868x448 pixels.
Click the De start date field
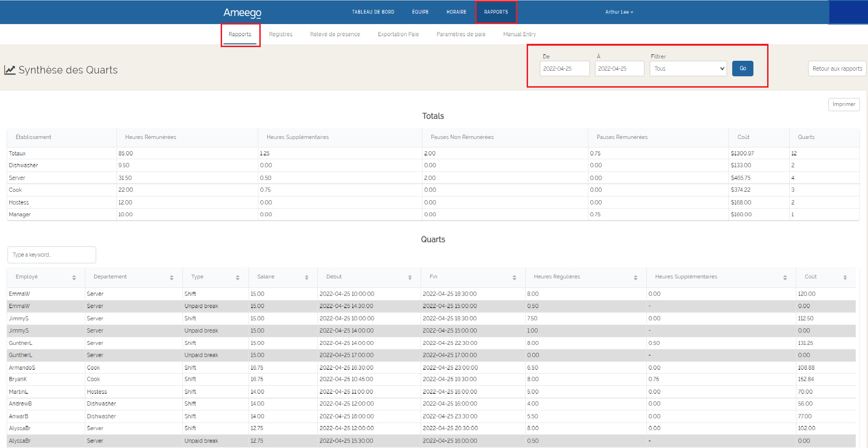(x=564, y=69)
